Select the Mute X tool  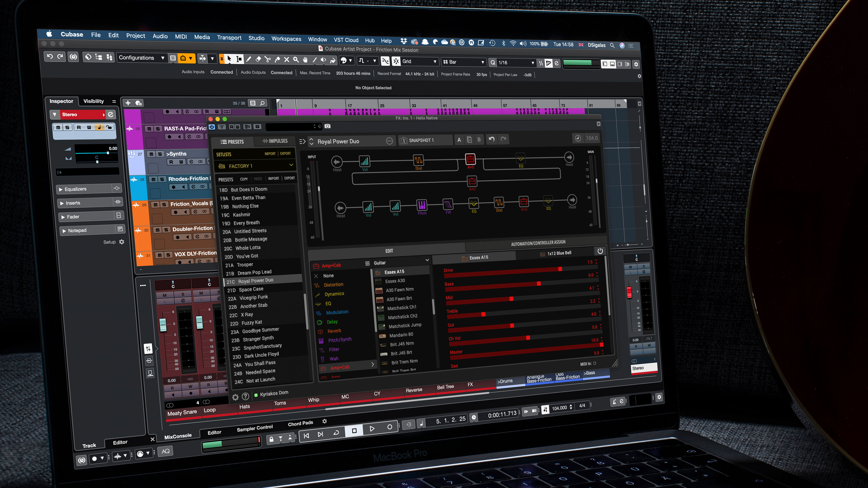[x=286, y=60]
